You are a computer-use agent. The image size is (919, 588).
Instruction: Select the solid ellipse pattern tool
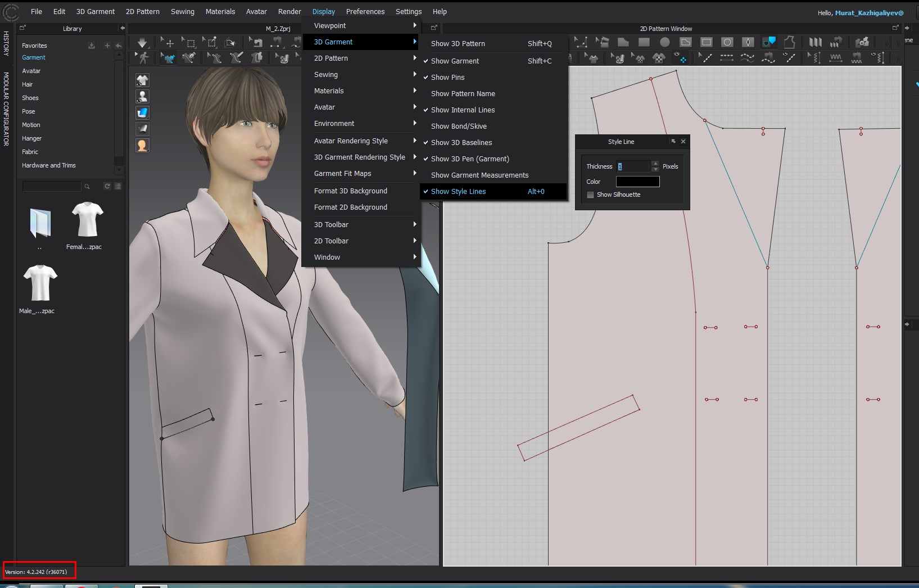664,42
